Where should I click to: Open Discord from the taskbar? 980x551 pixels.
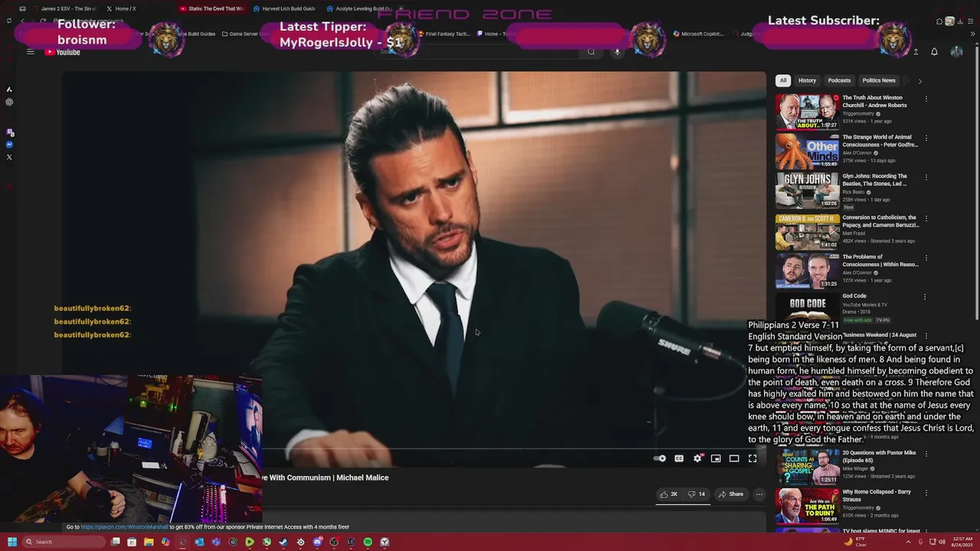317,542
